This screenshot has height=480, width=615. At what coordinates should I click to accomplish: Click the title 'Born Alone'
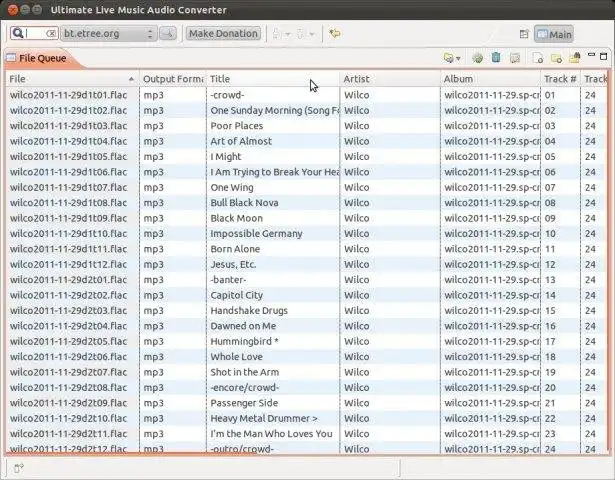(x=235, y=249)
